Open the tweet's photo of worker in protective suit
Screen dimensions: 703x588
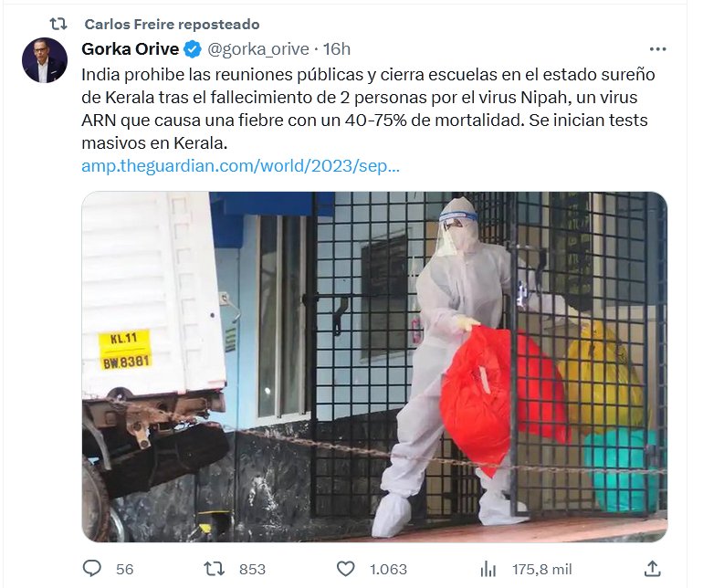pos(374,367)
